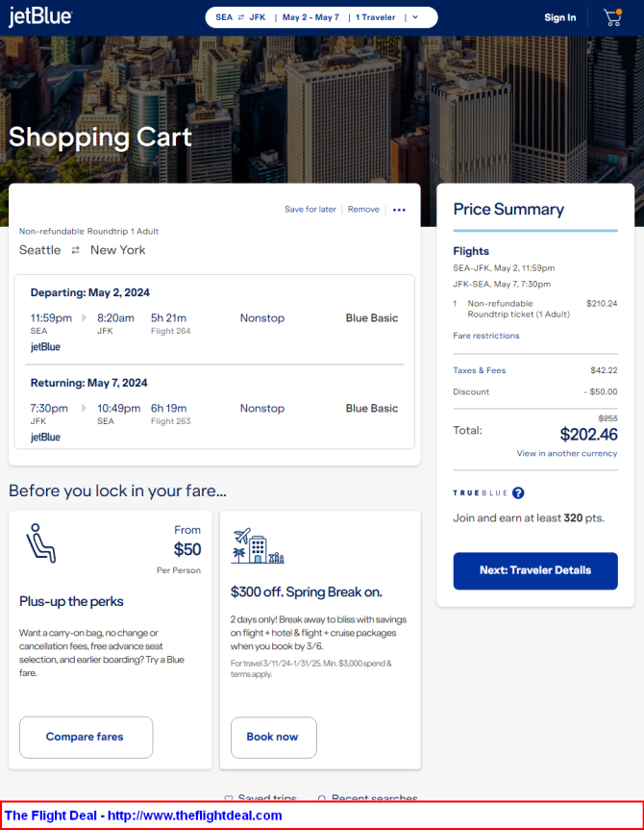The width and height of the screenshot is (644, 830).
Task: Click View in another currency
Action: tap(567, 453)
